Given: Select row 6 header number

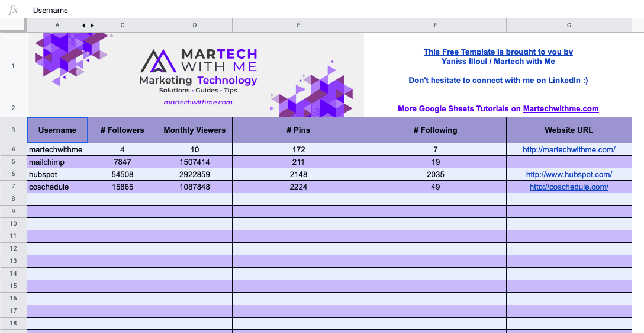Looking at the screenshot, I should click(14, 174).
